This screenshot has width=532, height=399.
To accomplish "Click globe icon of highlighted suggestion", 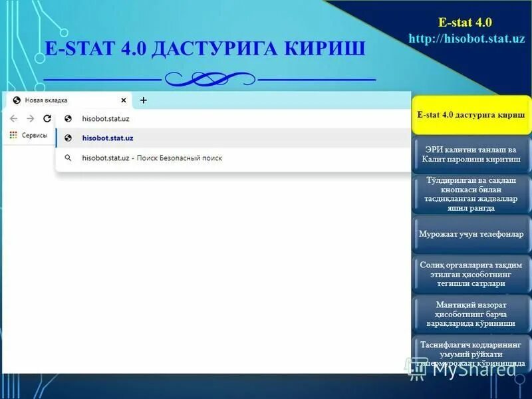I will pyautogui.click(x=68, y=138).
